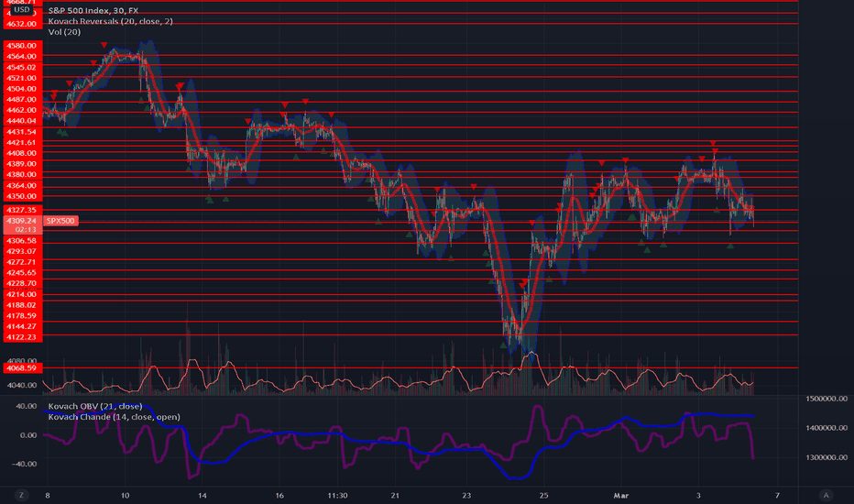Viewport: 854px width, 504px height.
Task: Select the 4245.65 price level label
Action: (22, 273)
